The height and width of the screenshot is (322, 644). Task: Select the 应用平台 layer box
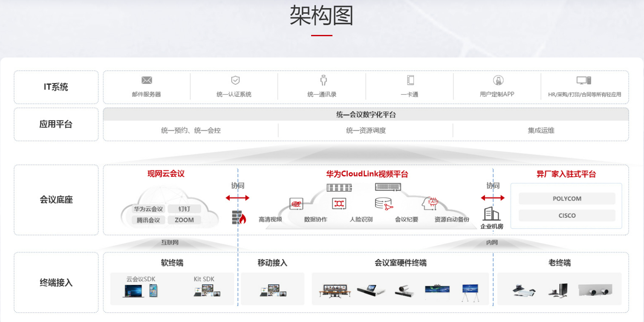click(56, 124)
